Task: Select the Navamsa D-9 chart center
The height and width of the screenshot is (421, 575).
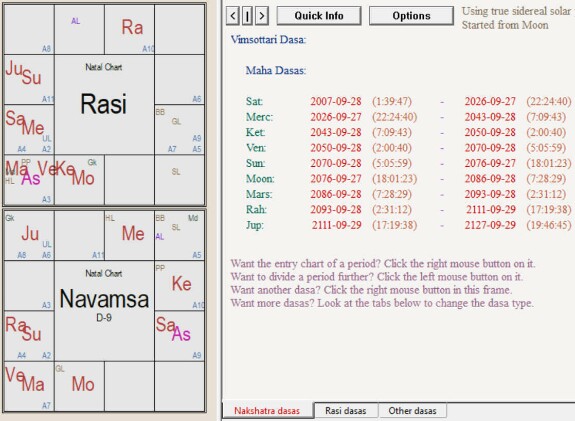Action: point(104,304)
